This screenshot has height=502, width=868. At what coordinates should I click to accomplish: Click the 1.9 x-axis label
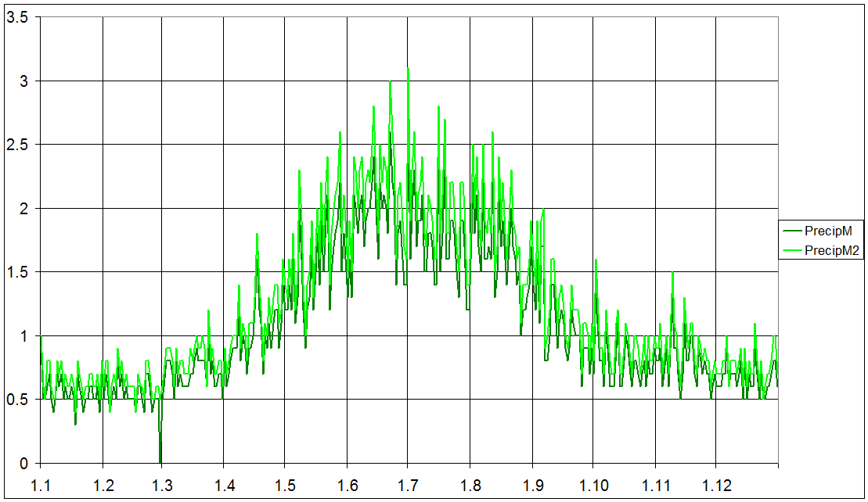click(531, 485)
